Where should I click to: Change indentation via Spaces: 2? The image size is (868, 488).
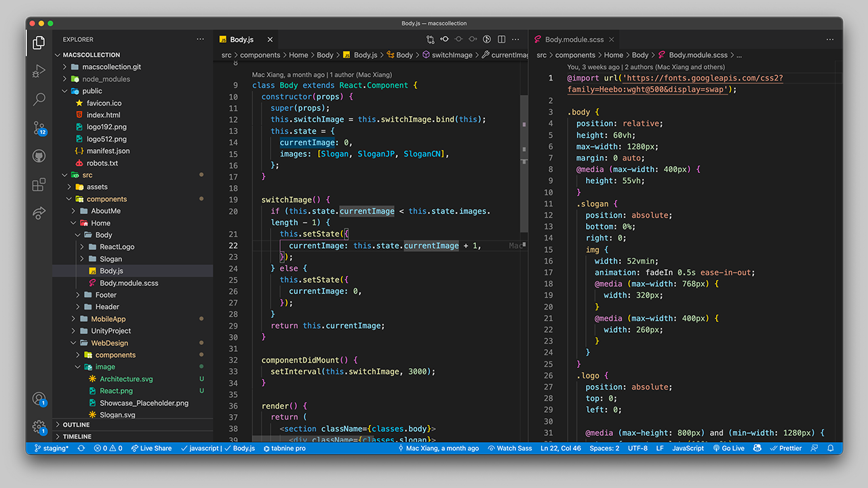(x=604, y=448)
